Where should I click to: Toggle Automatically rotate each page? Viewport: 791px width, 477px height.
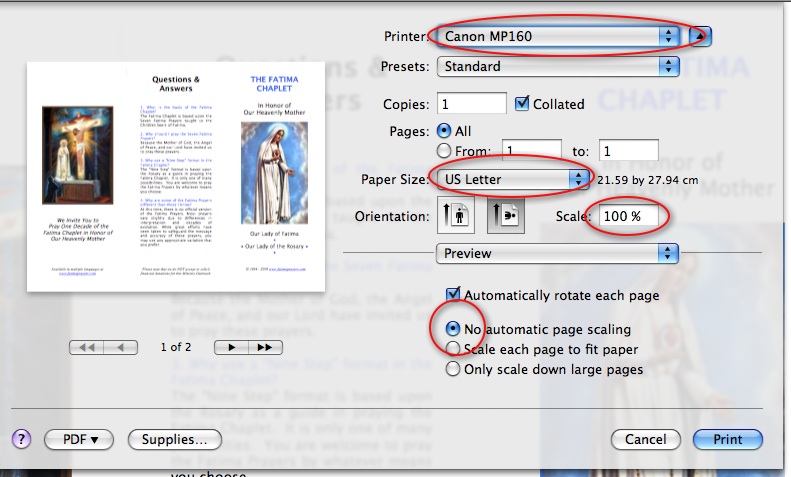pyautogui.click(x=453, y=294)
